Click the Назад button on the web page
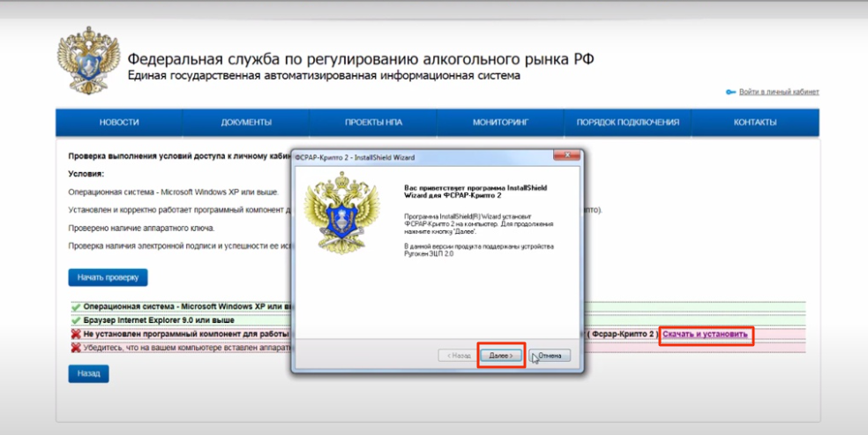Image resolution: width=868 pixels, height=435 pixels. coord(88,373)
